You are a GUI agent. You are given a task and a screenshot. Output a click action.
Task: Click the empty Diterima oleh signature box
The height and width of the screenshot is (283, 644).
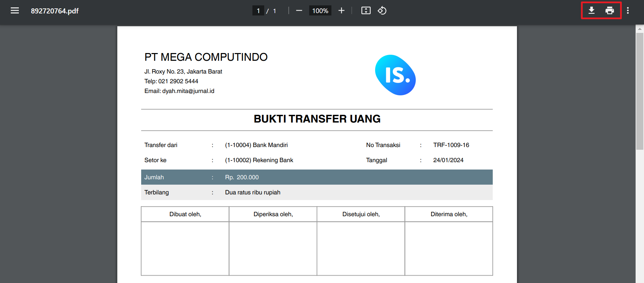click(x=449, y=248)
